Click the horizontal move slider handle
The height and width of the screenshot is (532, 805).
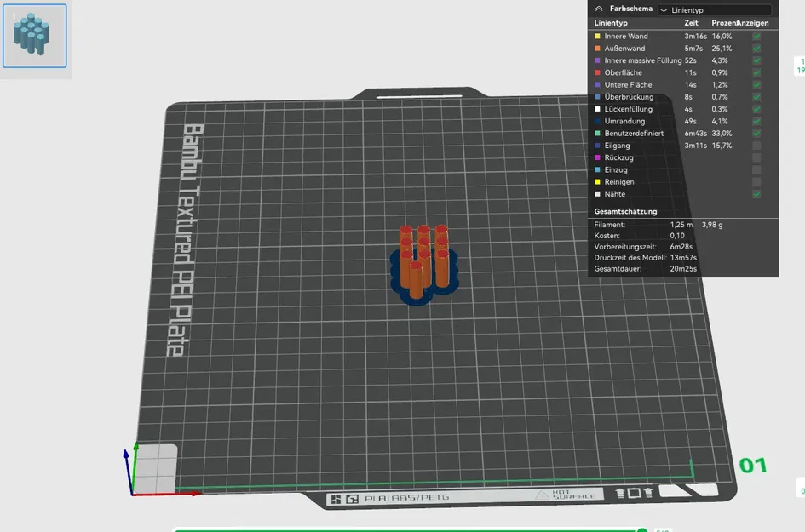click(x=641, y=530)
